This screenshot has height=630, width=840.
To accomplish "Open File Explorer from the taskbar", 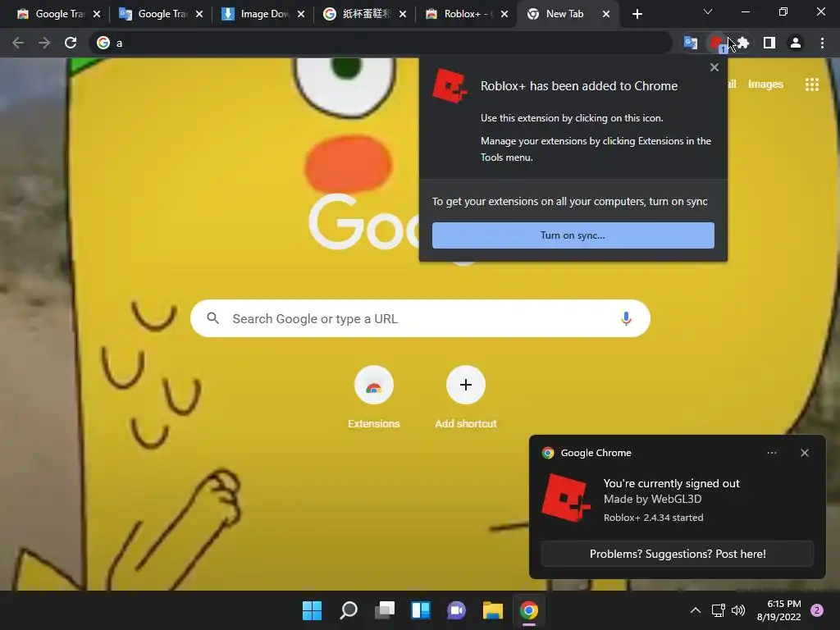I will [x=492, y=610].
